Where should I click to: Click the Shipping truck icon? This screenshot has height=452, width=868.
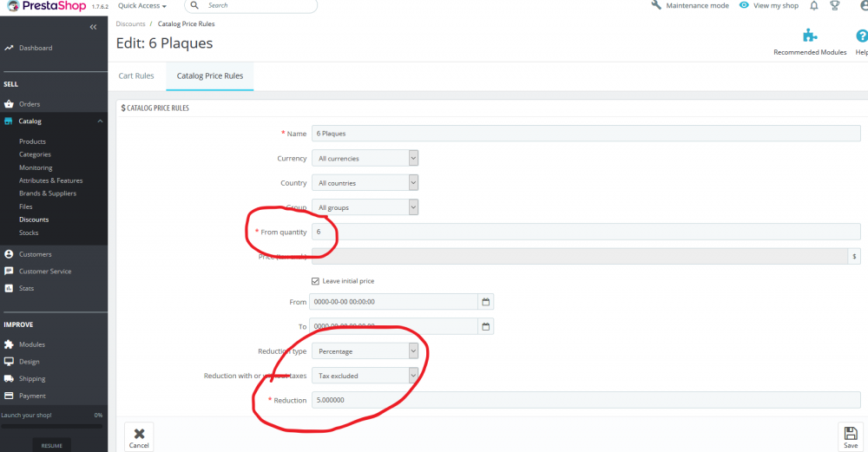click(9, 378)
